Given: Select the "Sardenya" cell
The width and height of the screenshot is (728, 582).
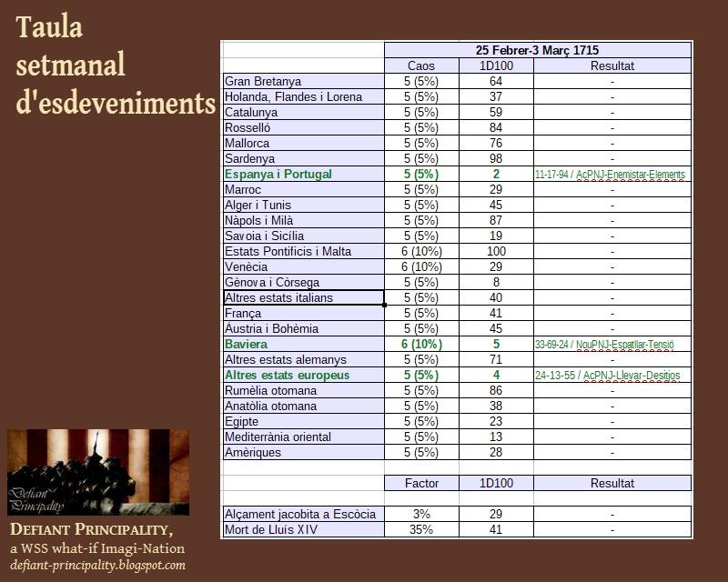Looking at the screenshot, I should click(304, 159).
